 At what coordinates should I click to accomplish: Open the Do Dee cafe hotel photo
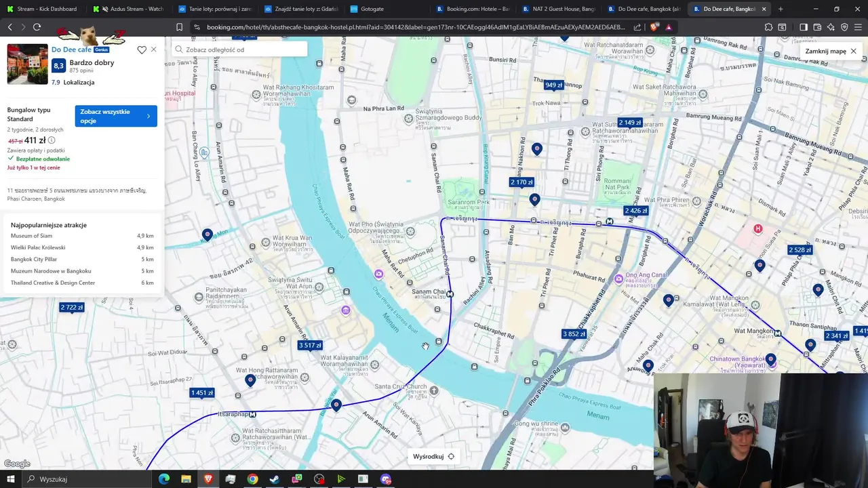[28, 64]
